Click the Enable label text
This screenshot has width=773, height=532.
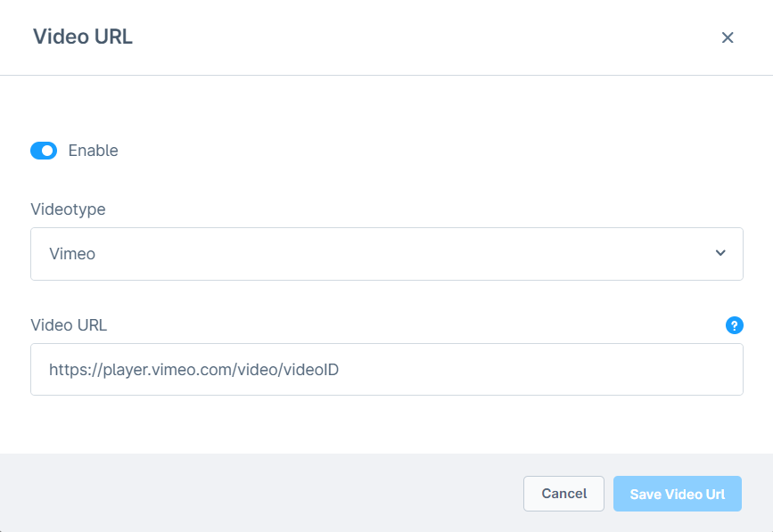(x=94, y=151)
